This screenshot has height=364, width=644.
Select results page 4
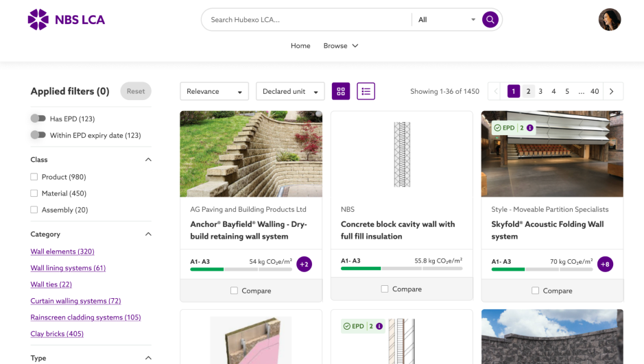553,91
